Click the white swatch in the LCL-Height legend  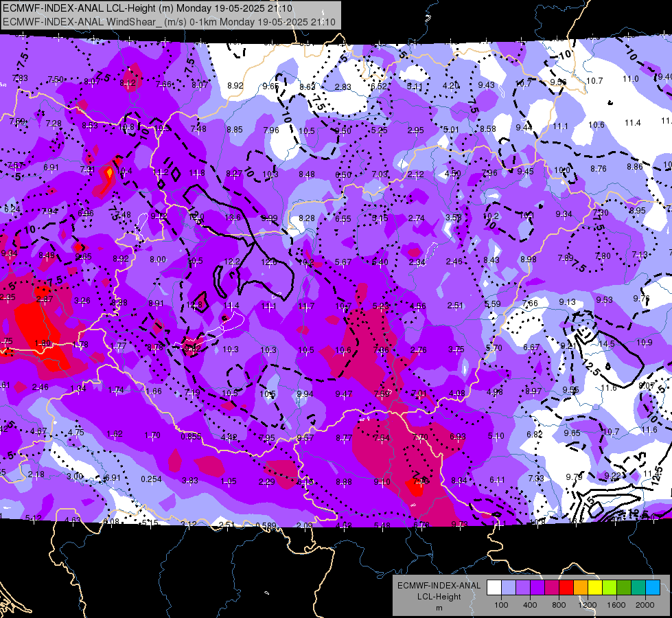pos(494,588)
